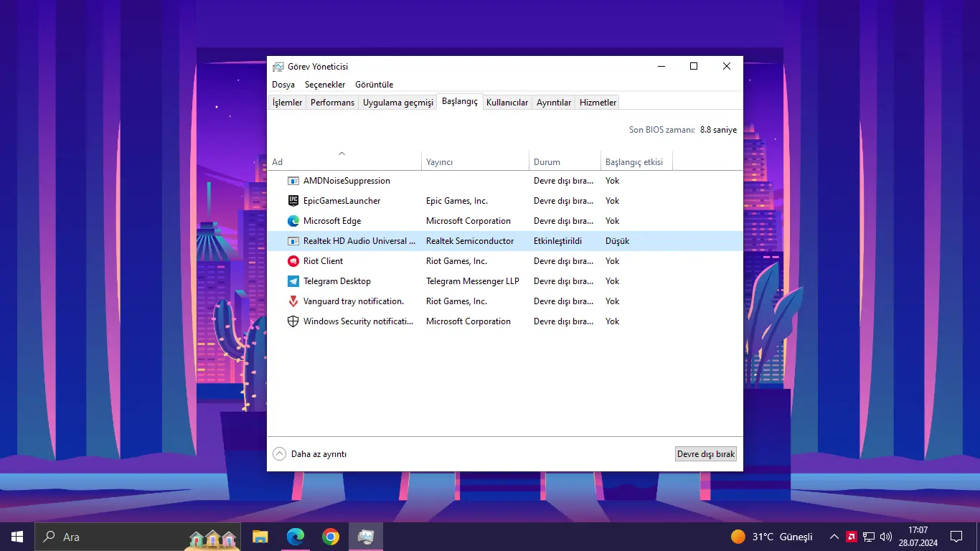The image size is (980, 551).
Task: Sort by the Durum column header
Action: pos(565,161)
